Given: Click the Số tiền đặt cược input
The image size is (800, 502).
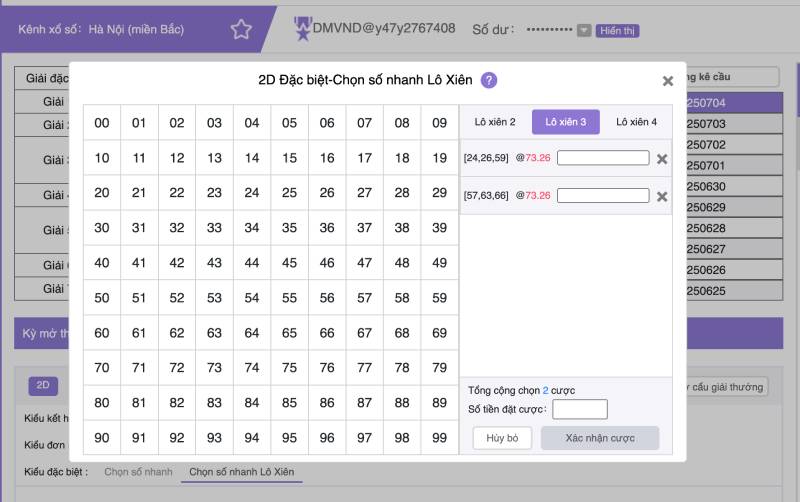Looking at the screenshot, I should [580, 409].
